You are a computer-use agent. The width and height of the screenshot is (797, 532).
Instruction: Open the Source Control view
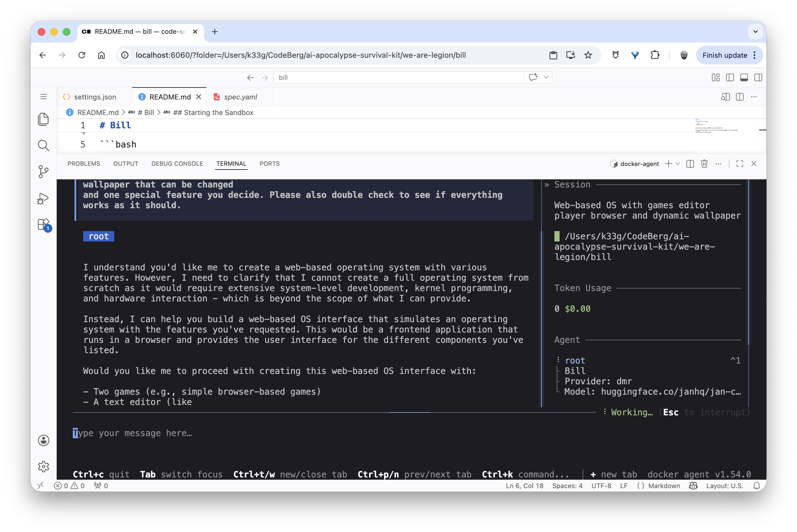coord(43,171)
